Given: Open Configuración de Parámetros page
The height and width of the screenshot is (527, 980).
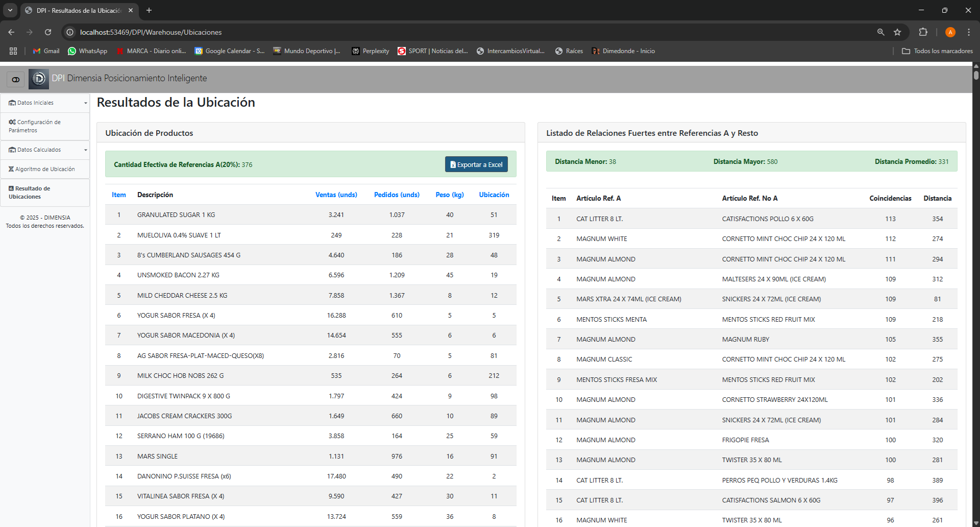Looking at the screenshot, I should [35, 126].
